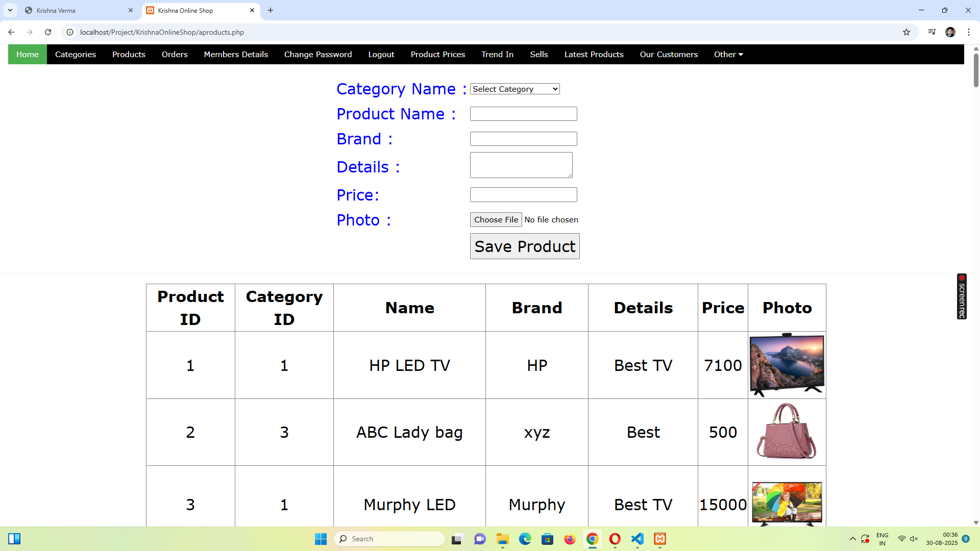Show hidden system tray icons
This screenshot has height=551, width=980.
coord(852,539)
